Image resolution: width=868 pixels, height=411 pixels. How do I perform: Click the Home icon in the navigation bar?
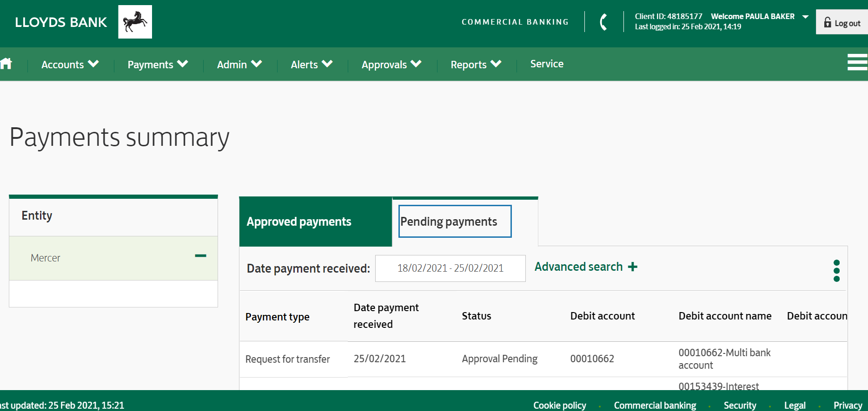[x=6, y=64]
